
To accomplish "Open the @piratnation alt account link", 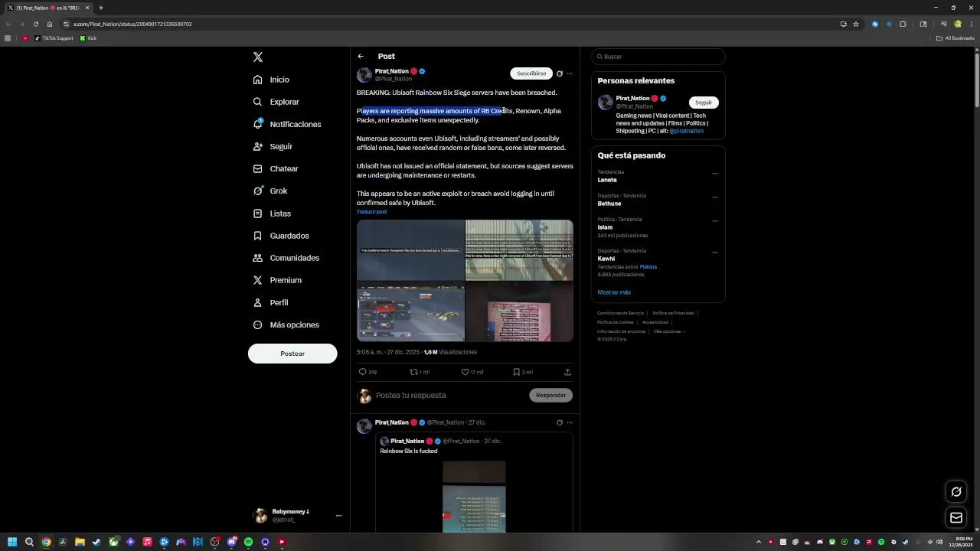I will point(686,131).
